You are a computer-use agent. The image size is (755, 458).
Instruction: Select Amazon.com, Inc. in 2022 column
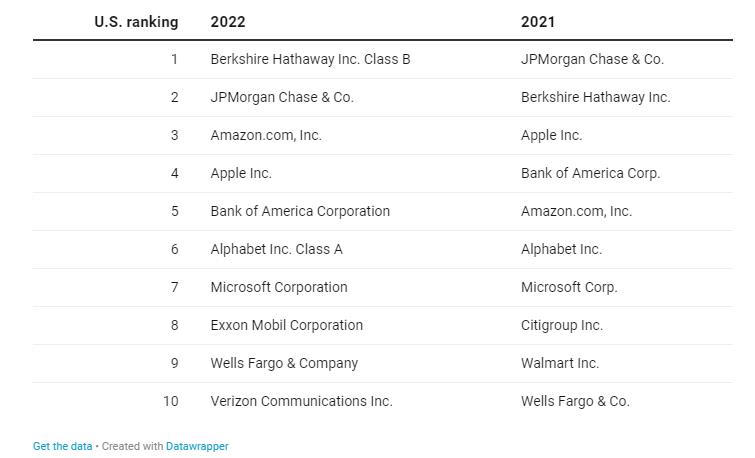(266, 135)
